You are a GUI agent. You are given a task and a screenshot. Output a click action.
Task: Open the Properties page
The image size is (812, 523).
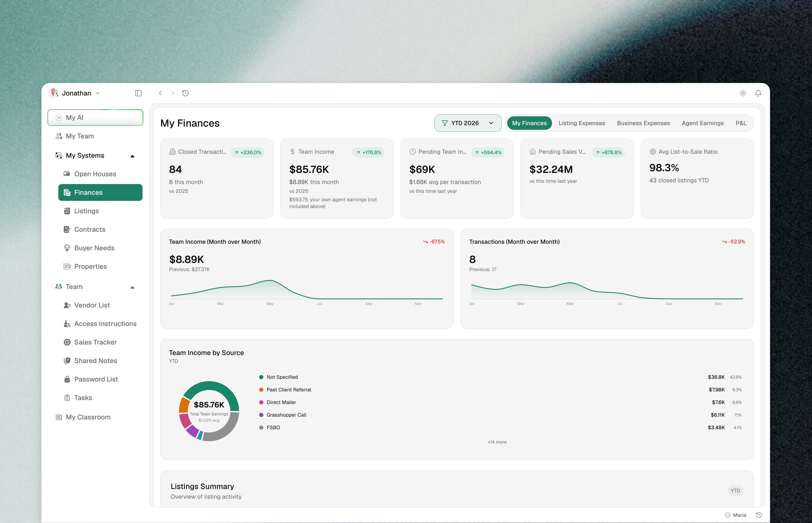(100, 267)
